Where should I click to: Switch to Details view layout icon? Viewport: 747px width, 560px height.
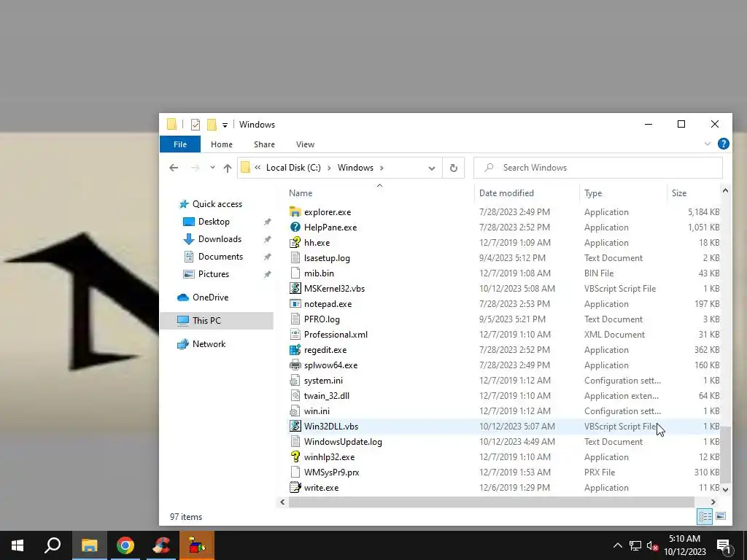(x=705, y=516)
